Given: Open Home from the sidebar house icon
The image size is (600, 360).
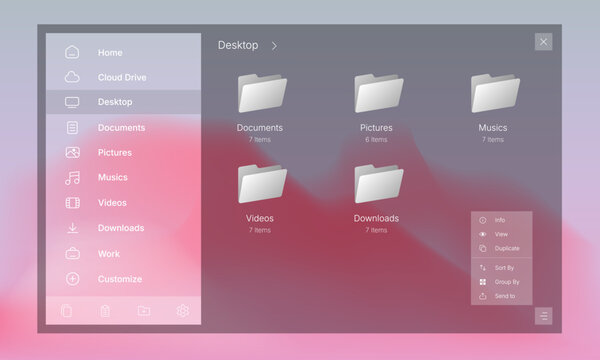Looking at the screenshot, I should click(x=72, y=52).
